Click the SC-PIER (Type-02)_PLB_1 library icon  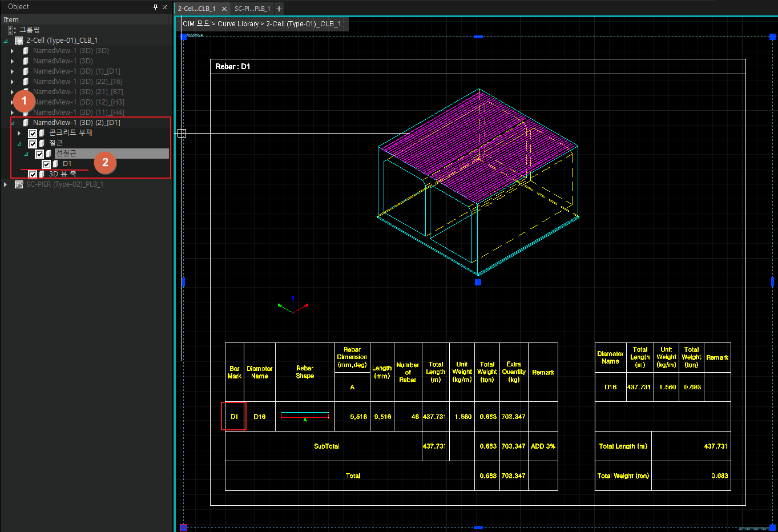19,184
